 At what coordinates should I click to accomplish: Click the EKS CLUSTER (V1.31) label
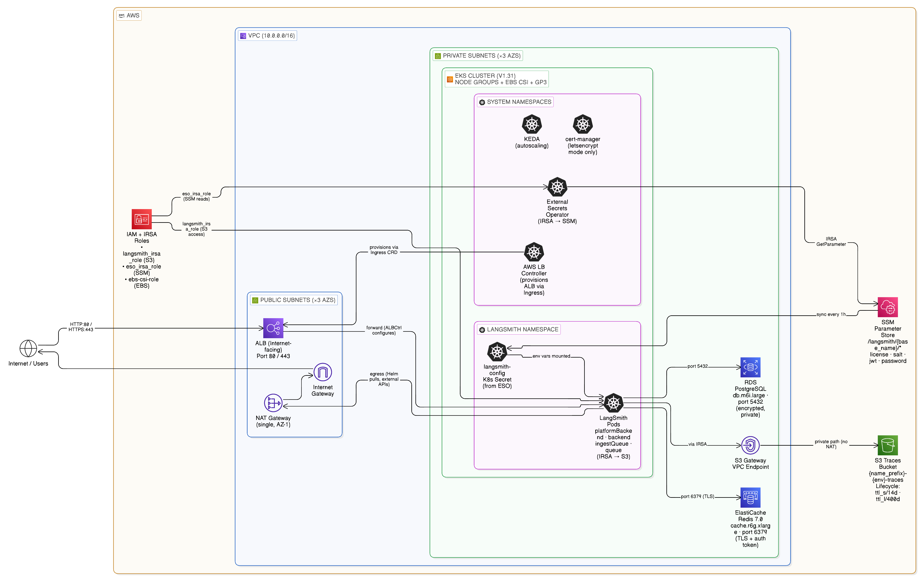point(497,79)
